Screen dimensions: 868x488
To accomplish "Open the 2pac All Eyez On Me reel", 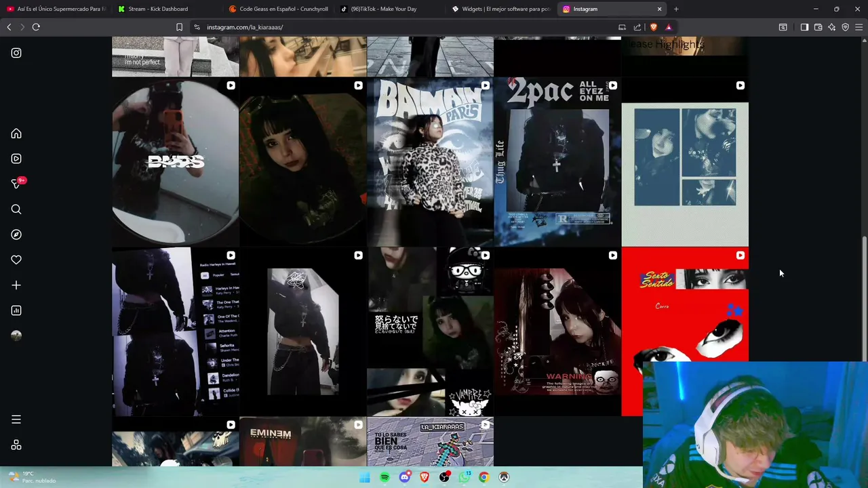I will (557, 161).
